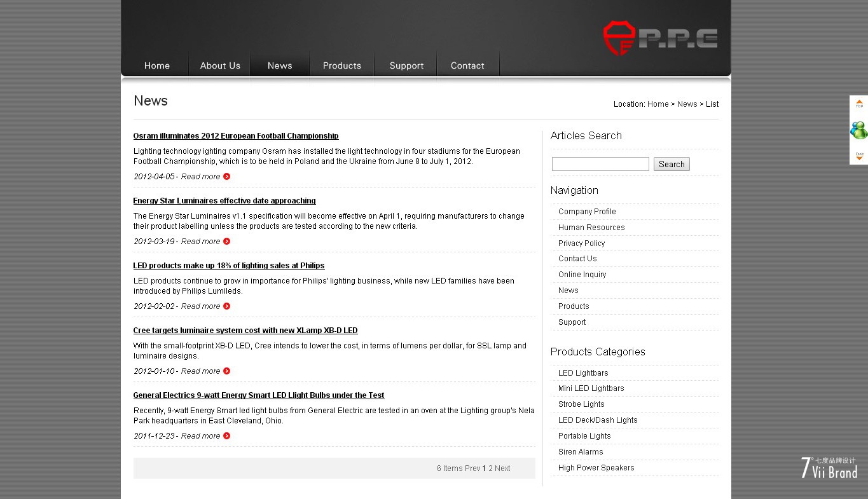This screenshot has height=499, width=868.
Task: Click the Vii Brand watermark logo
Action: coord(829,468)
